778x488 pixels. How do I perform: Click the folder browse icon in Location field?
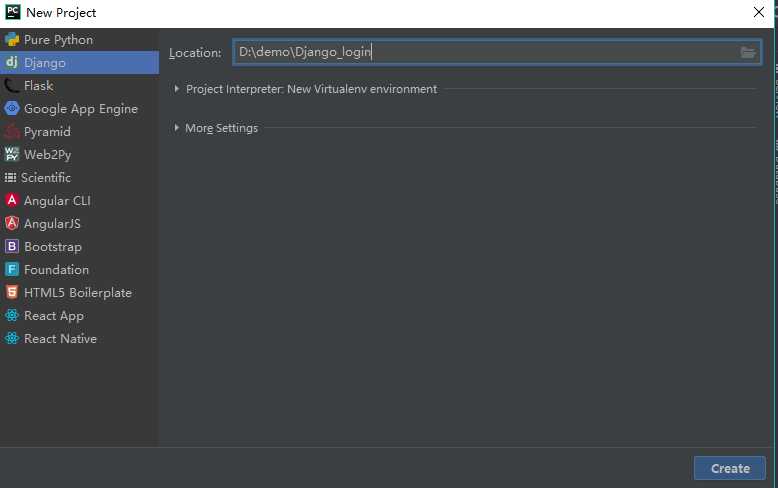coord(748,53)
